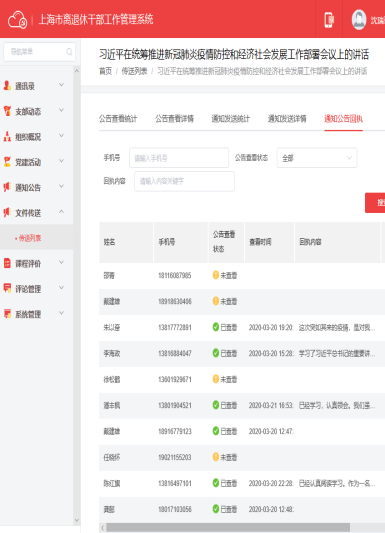Switch to the 公告查看统计 tab

[x=118, y=119]
